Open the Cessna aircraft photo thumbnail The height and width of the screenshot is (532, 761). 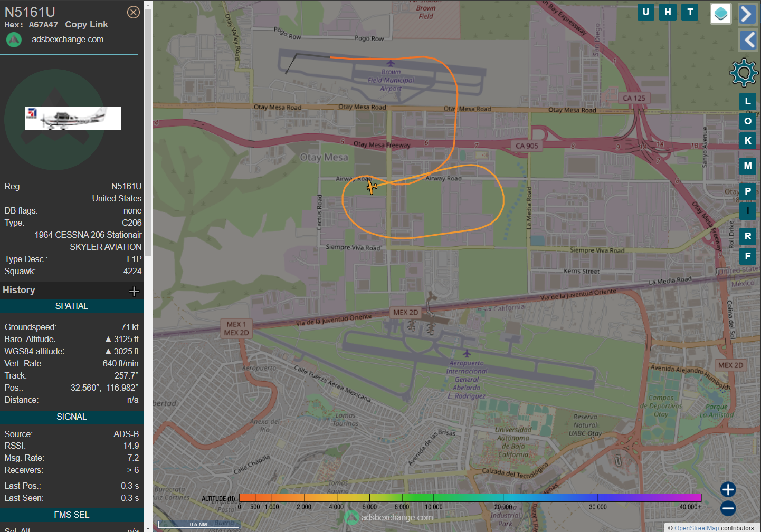coord(73,118)
